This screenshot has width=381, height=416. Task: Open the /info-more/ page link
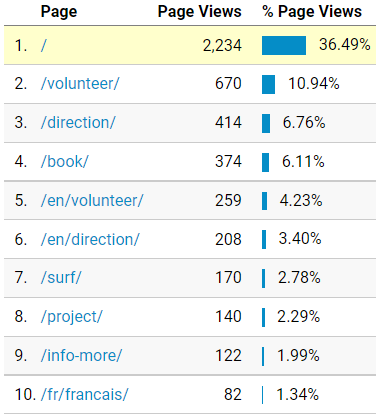coord(82,356)
